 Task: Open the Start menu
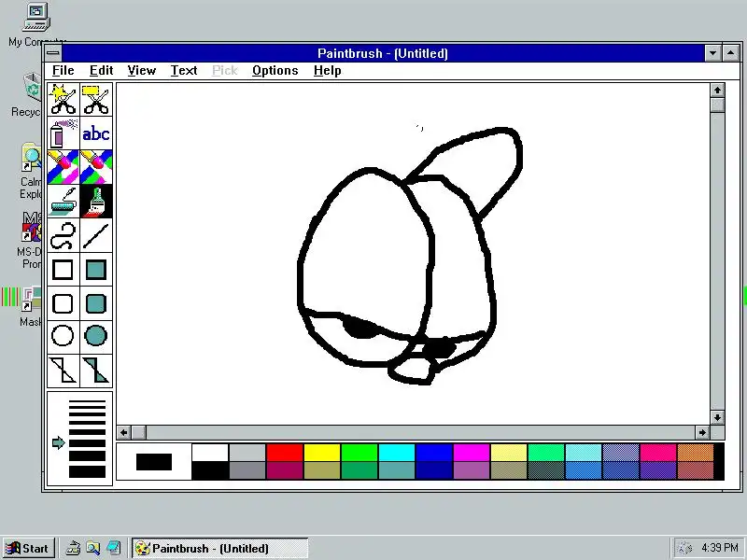pyautogui.click(x=28, y=548)
